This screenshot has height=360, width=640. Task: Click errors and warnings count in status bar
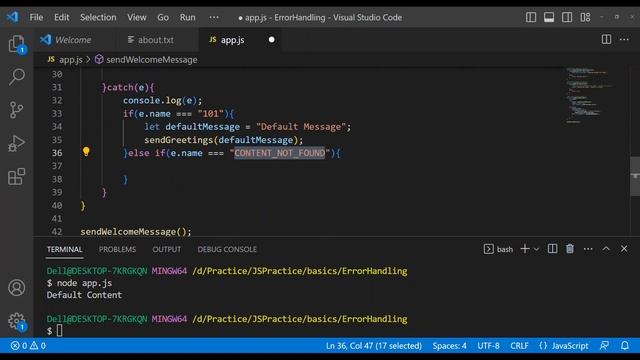(28, 346)
